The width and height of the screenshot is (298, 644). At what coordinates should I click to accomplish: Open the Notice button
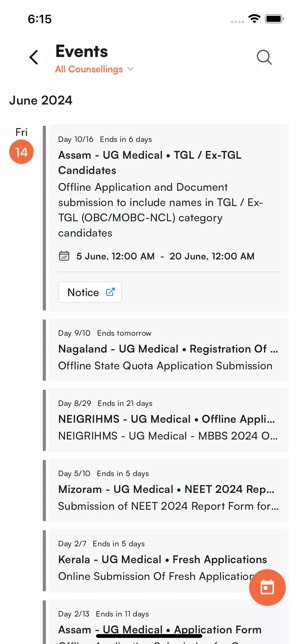(90, 292)
